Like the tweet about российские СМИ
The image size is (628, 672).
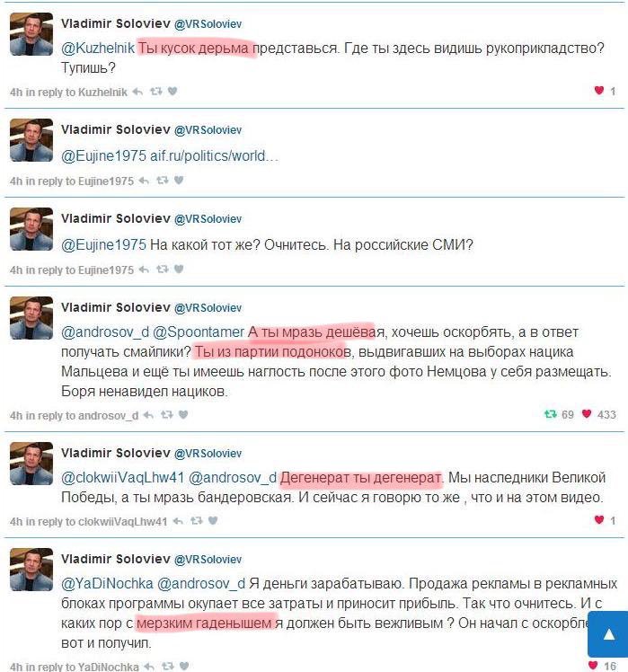179,270
